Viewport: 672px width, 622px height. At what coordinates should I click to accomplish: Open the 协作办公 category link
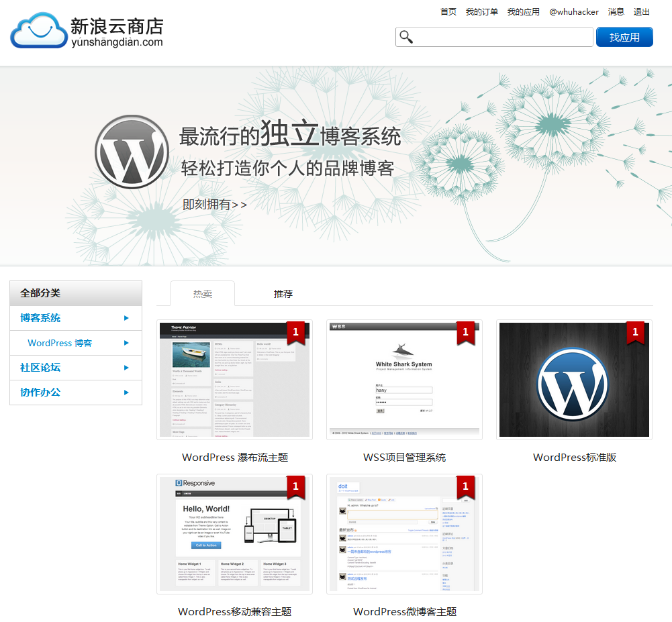click(40, 393)
